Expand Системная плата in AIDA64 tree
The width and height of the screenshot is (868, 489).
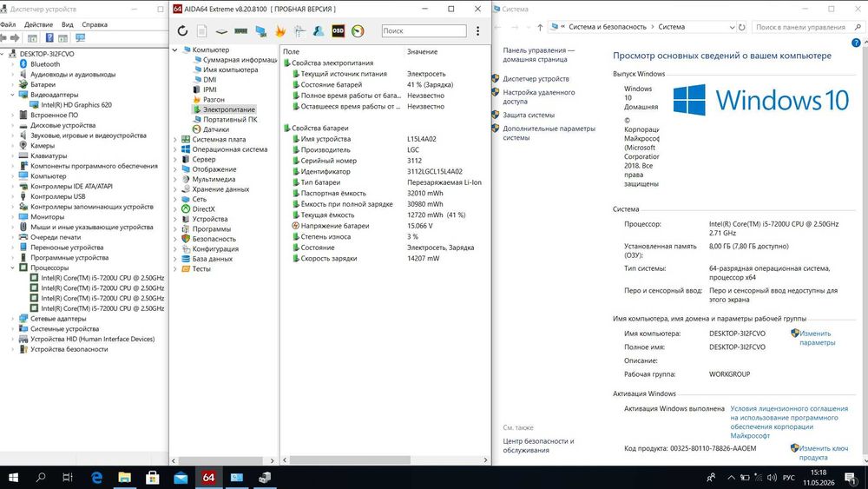175,140
